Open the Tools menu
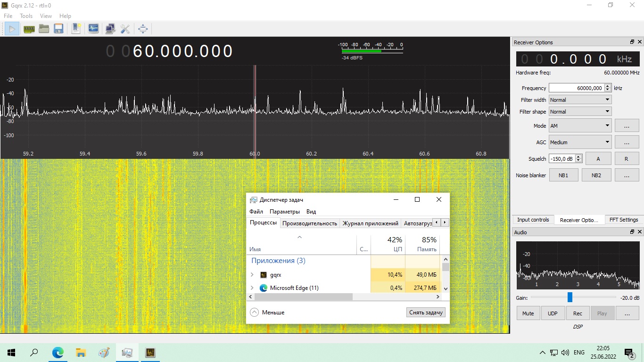The image size is (644, 362). pyautogui.click(x=26, y=16)
